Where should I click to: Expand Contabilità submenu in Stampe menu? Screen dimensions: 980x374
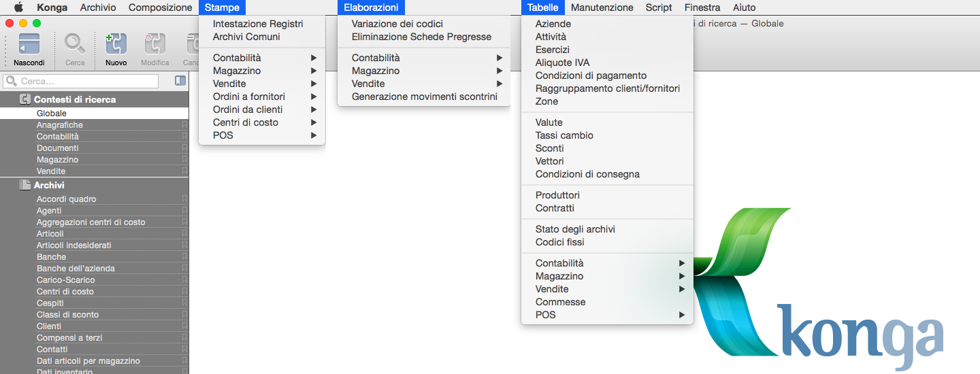point(262,58)
